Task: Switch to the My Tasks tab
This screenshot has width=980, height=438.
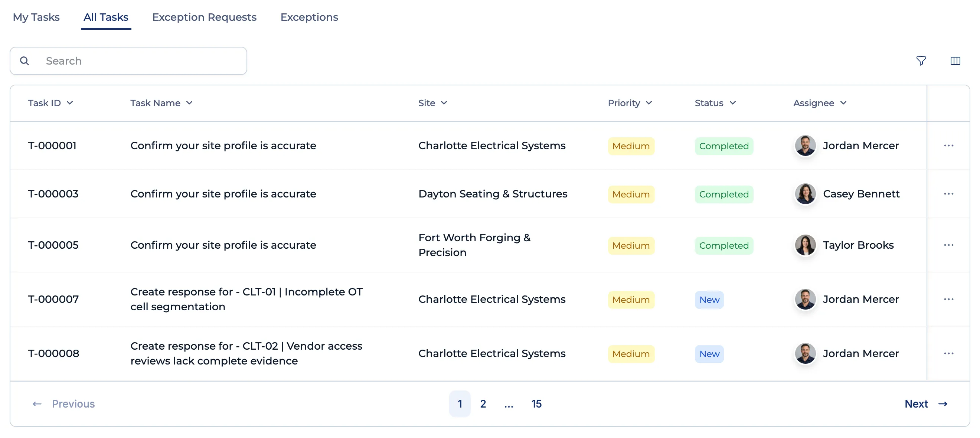Action: (x=36, y=17)
